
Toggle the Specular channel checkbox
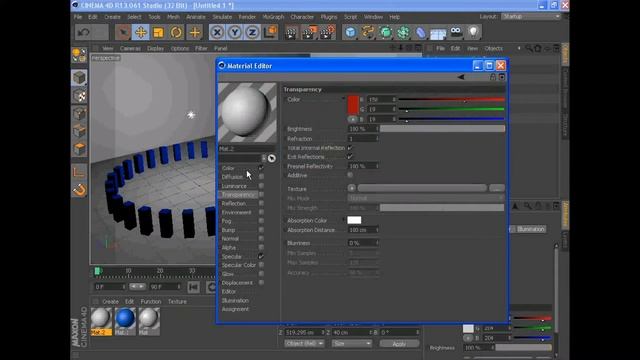[261, 256]
